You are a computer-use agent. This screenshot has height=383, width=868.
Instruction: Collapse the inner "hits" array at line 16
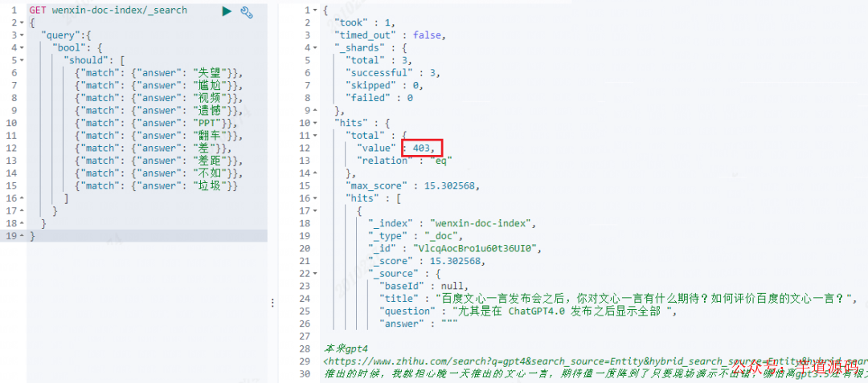coord(316,198)
